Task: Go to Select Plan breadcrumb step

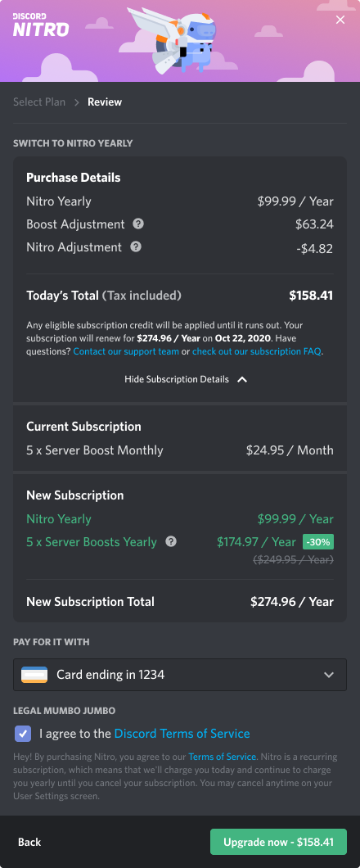Action: (39, 102)
